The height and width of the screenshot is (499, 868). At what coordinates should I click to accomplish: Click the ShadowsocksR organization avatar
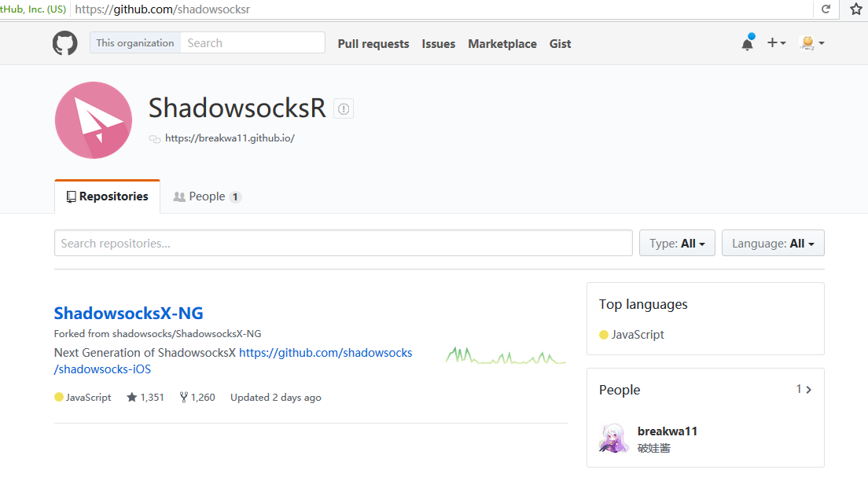point(93,119)
